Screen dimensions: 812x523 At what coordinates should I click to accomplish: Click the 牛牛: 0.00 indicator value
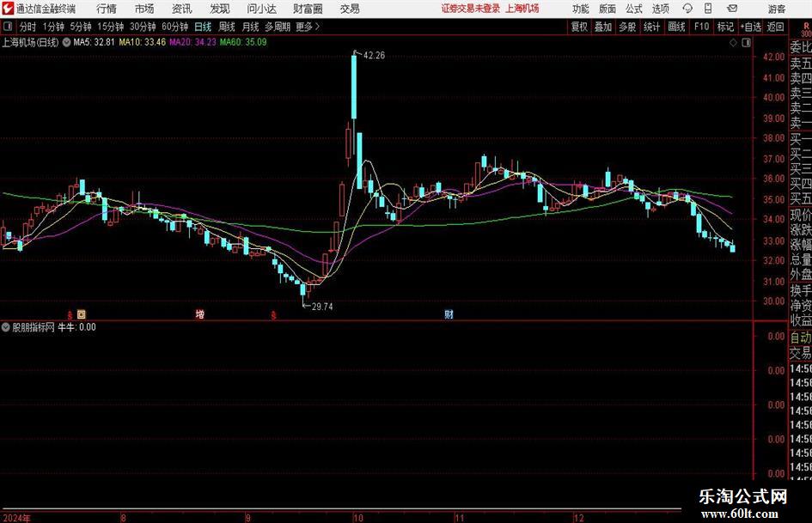[x=76, y=327]
